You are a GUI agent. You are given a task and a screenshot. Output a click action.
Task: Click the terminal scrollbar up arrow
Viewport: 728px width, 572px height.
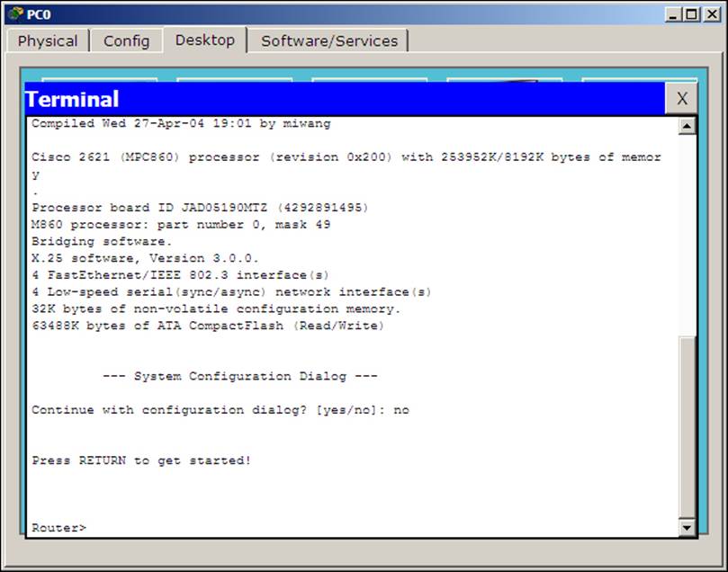[x=688, y=126]
